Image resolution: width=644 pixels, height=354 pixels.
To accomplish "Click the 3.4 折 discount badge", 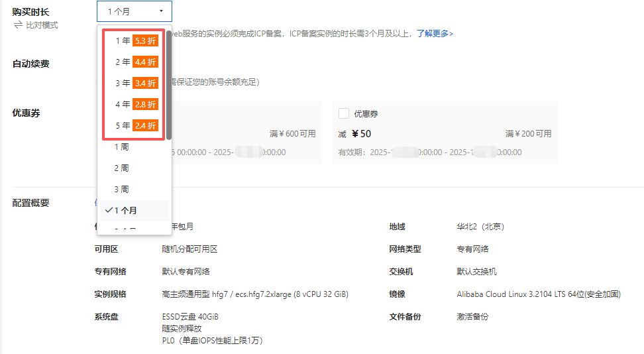I will click(x=145, y=84).
